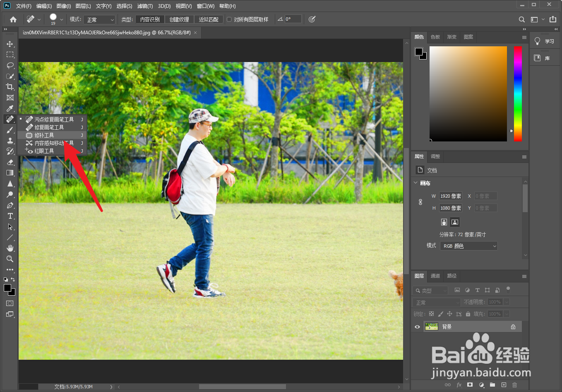Select the Quick Selection tool
This screenshot has height=392, width=562.
point(10,76)
